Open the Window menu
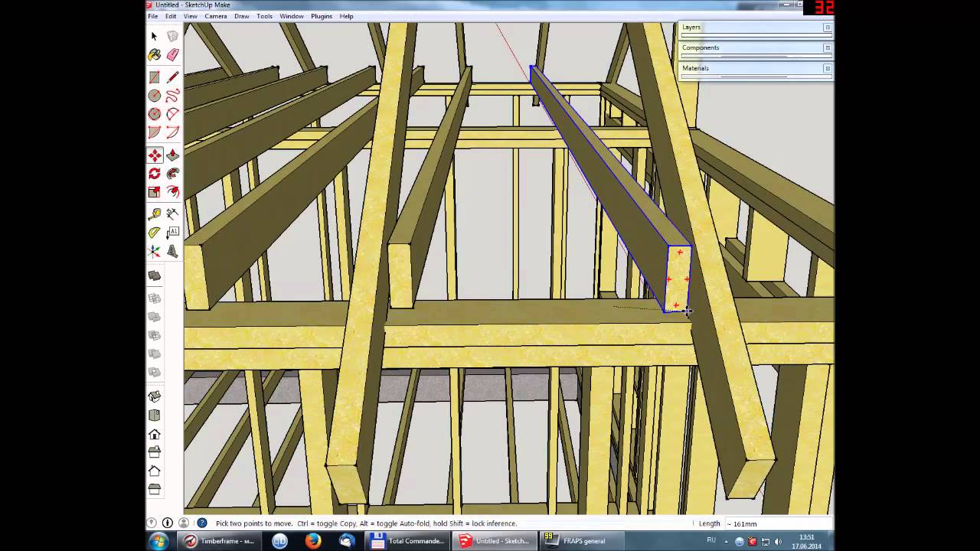 [292, 16]
